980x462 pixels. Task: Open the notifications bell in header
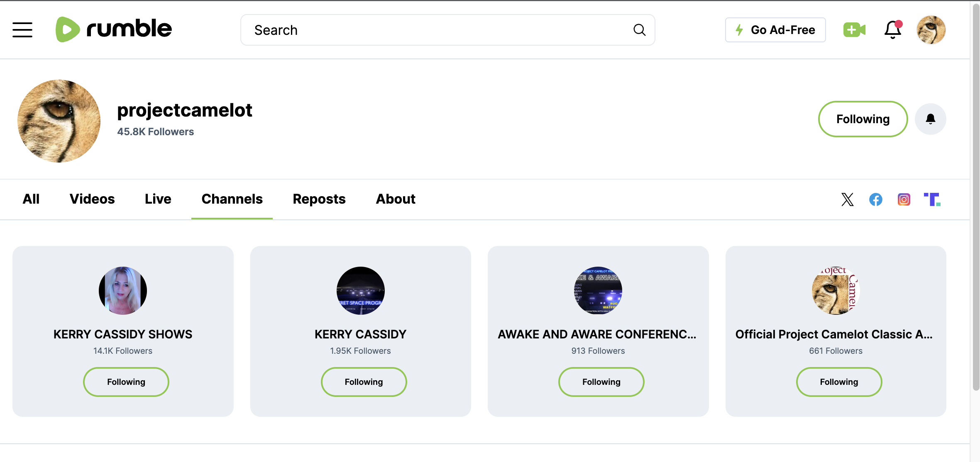point(892,30)
